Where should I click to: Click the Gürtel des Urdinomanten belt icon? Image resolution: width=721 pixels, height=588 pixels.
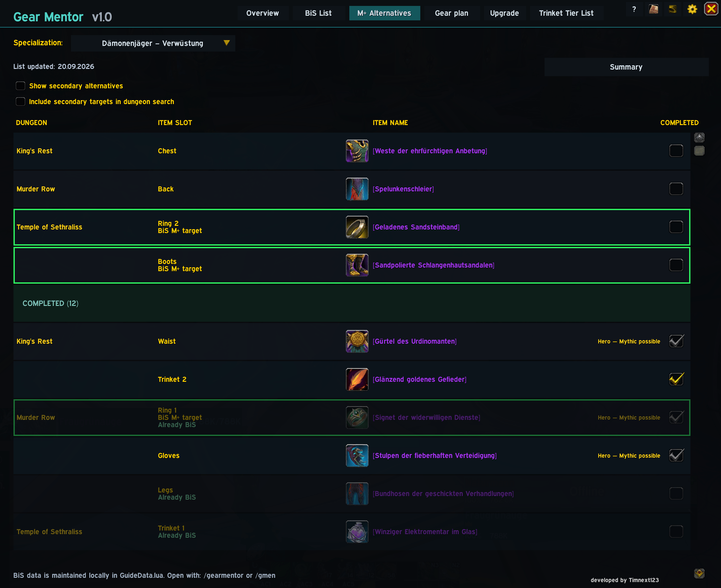(357, 341)
